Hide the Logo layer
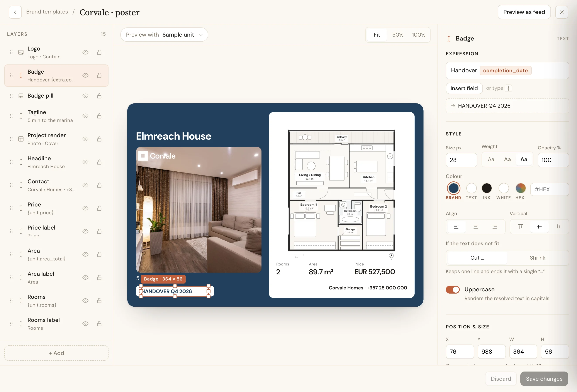The image size is (577, 392). [85, 52]
